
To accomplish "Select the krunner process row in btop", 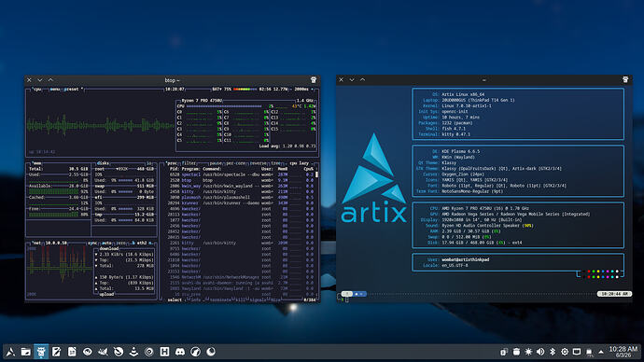I will coord(240,202).
